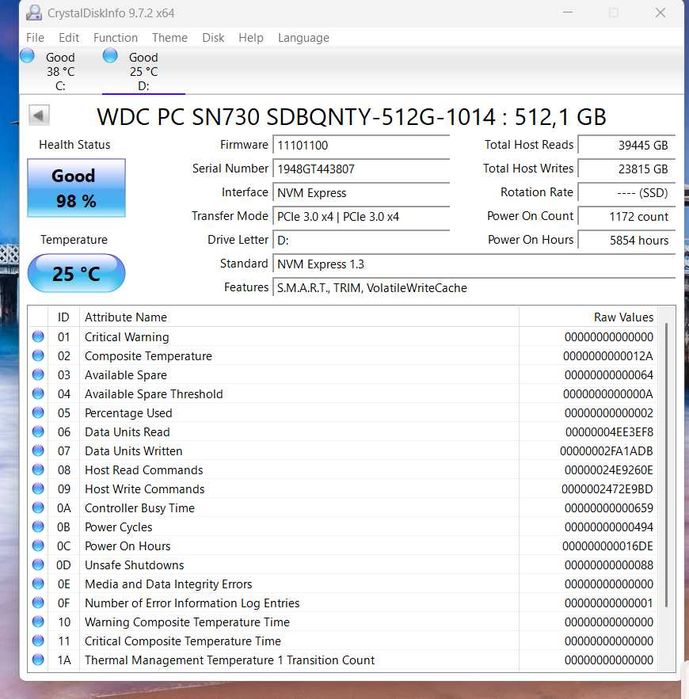Click raw value 00000000016DE

[607, 546]
